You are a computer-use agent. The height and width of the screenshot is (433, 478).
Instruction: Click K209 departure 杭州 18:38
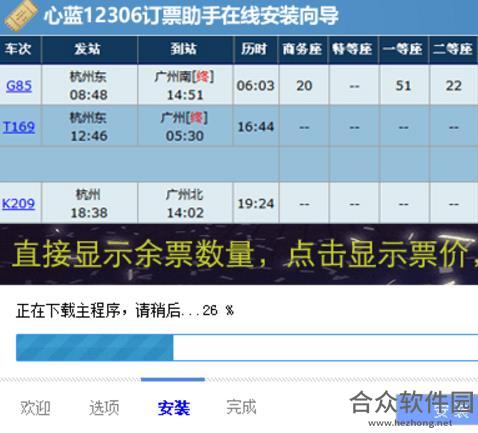click(89, 203)
